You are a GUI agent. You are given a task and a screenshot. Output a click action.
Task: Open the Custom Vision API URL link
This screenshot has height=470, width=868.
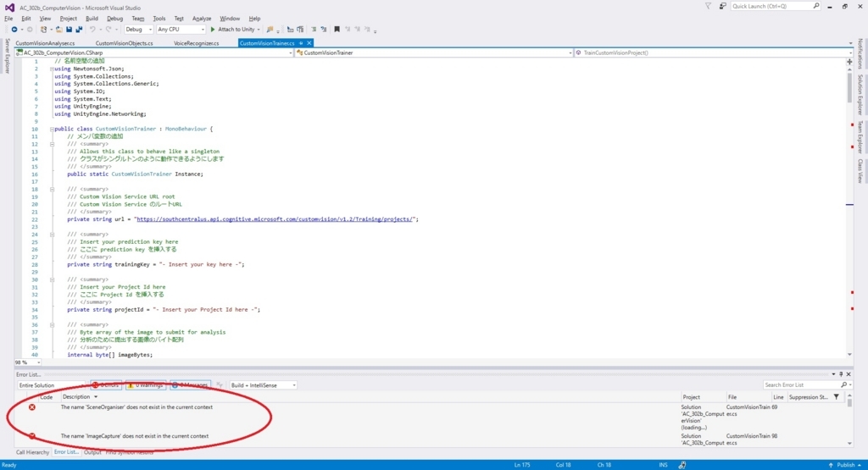click(x=275, y=219)
